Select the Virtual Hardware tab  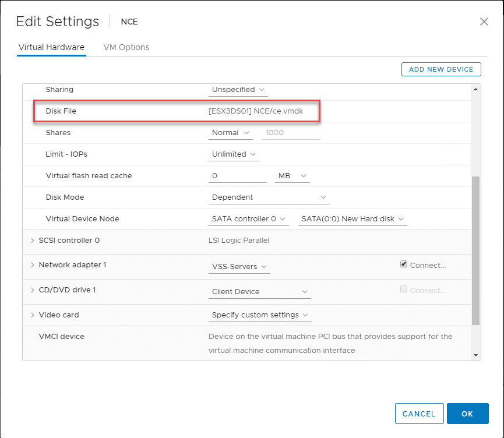[51, 47]
